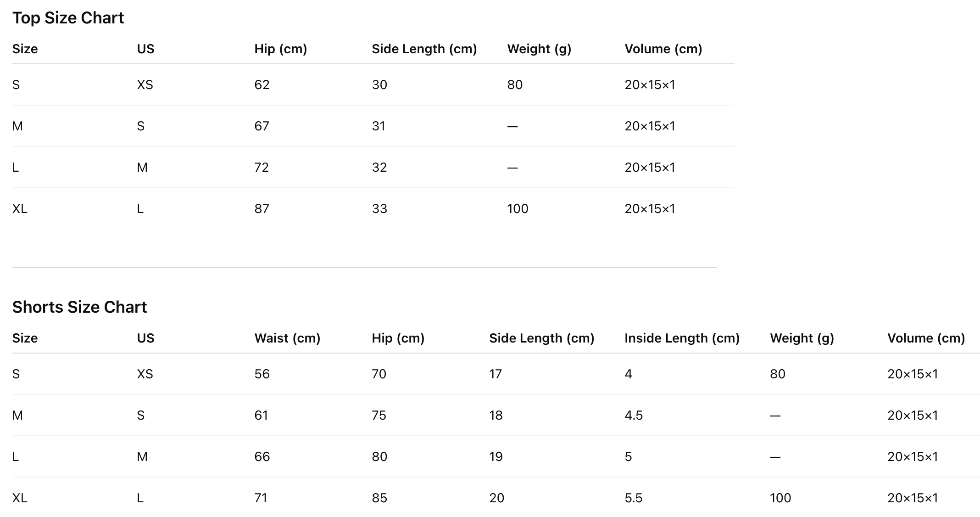Click the Top Size Chart heading
The height and width of the screenshot is (517, 980).
68,18
